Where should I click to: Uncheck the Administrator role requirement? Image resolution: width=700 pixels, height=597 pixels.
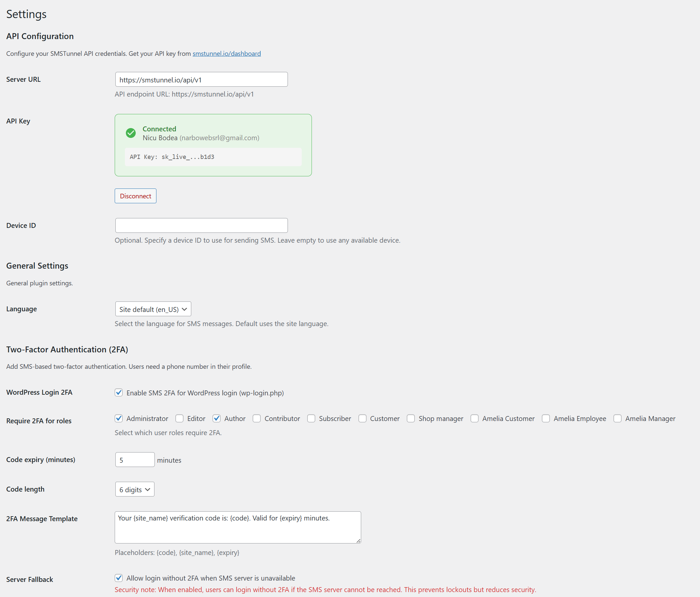[x=119, y=418]
